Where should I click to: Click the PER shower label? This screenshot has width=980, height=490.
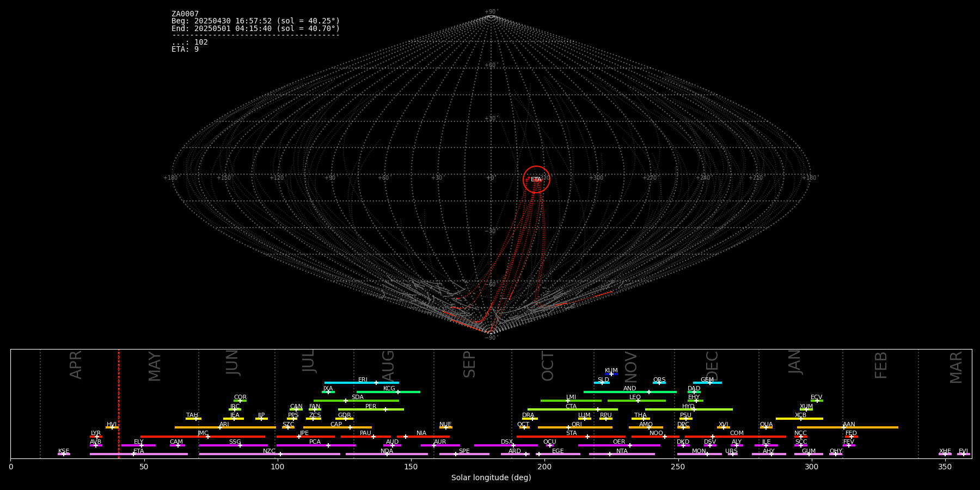pyautogui.click(x=371, y=407)
